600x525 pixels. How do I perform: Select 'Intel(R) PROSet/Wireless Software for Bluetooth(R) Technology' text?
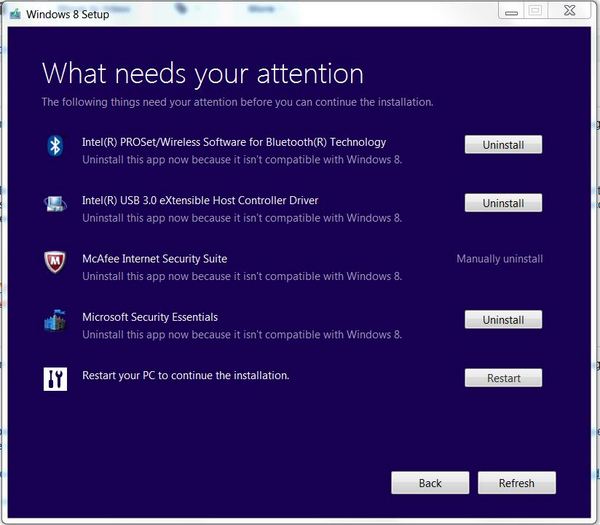[234, 142]
